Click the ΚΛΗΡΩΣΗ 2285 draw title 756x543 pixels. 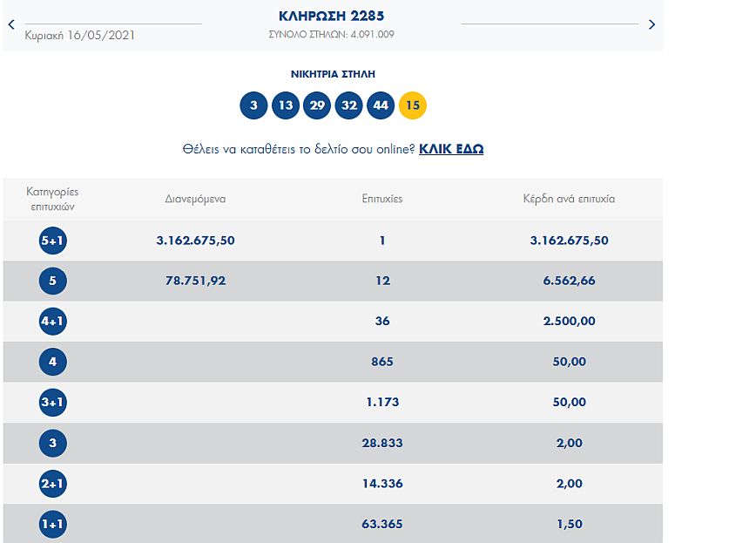point(331,16)
